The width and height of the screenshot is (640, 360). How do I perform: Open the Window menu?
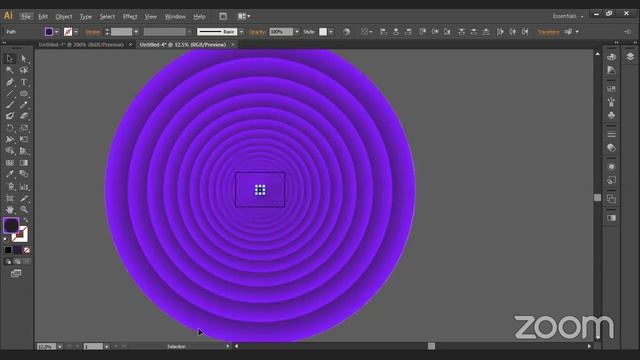pyautogui.click(x=175, y=17)
